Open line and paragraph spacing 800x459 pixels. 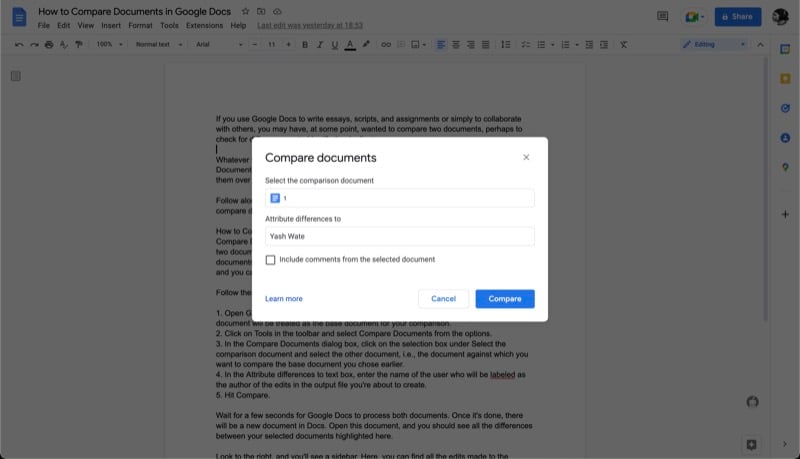click(x=506, y=44)
